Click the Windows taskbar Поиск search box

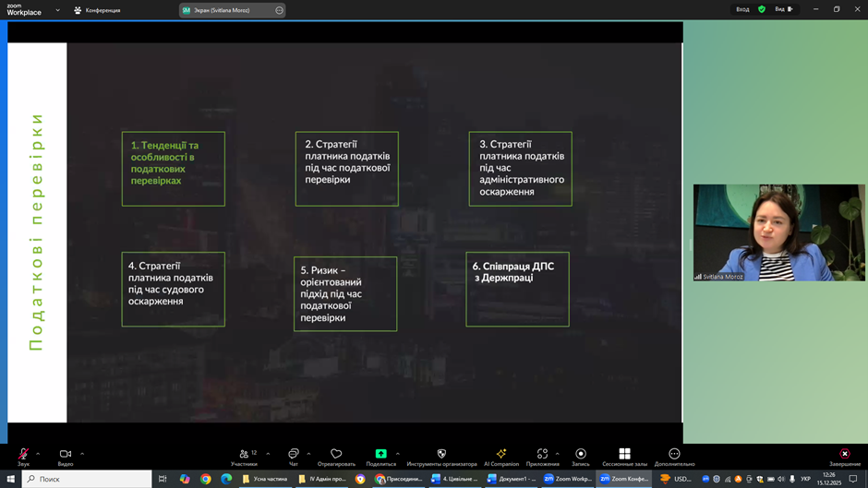[x=87, y=479]
